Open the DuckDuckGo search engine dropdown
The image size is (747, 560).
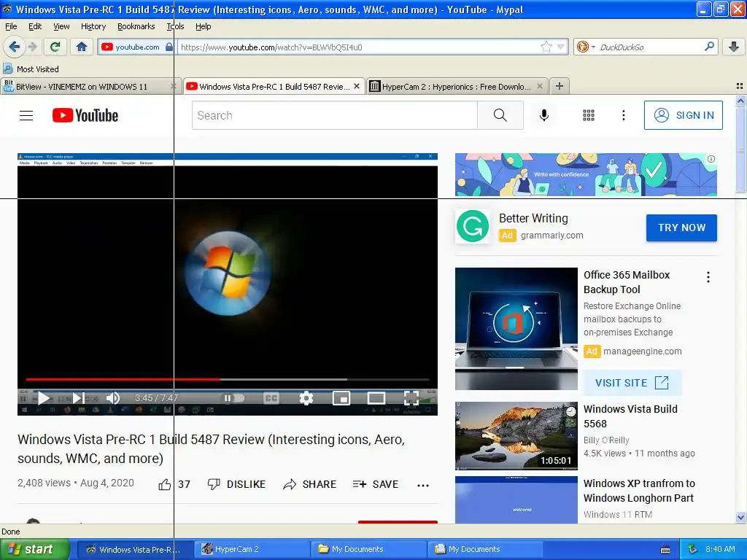click(x=586, y=47)
